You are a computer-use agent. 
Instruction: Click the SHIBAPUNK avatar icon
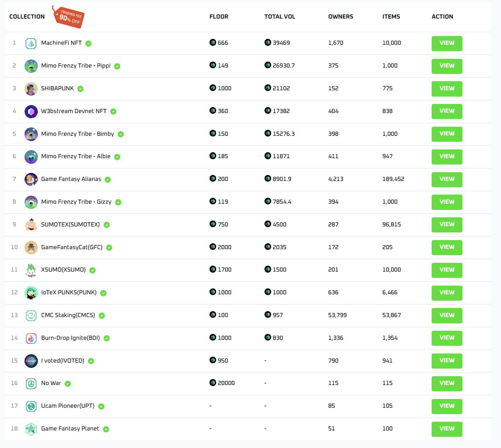(31, 89)
